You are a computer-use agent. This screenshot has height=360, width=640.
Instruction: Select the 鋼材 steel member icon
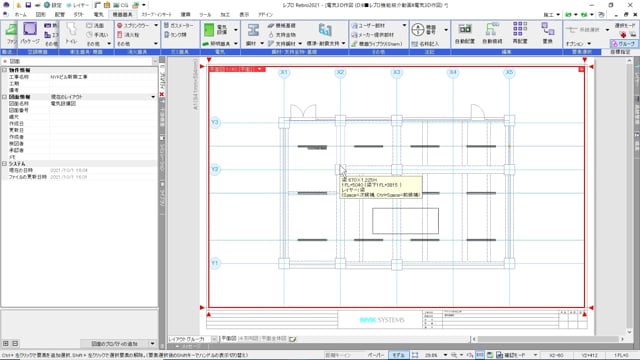253,34
